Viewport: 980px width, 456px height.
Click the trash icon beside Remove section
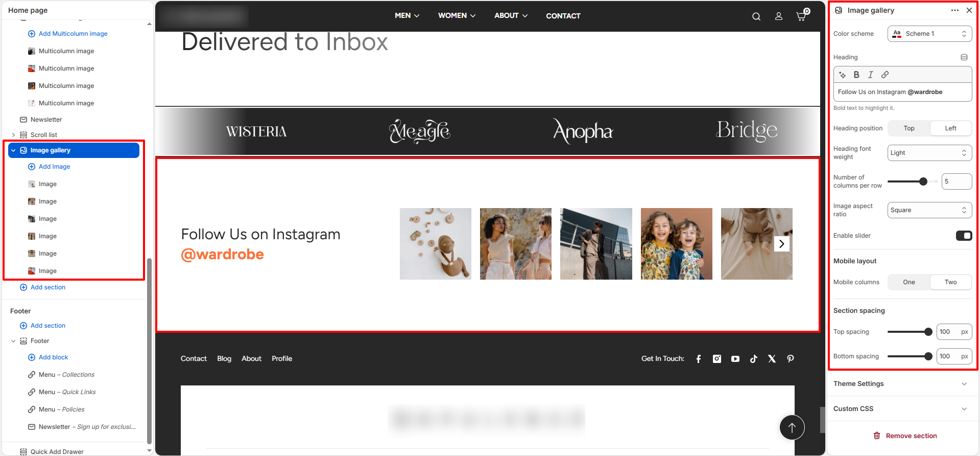[x=877, y=436]
